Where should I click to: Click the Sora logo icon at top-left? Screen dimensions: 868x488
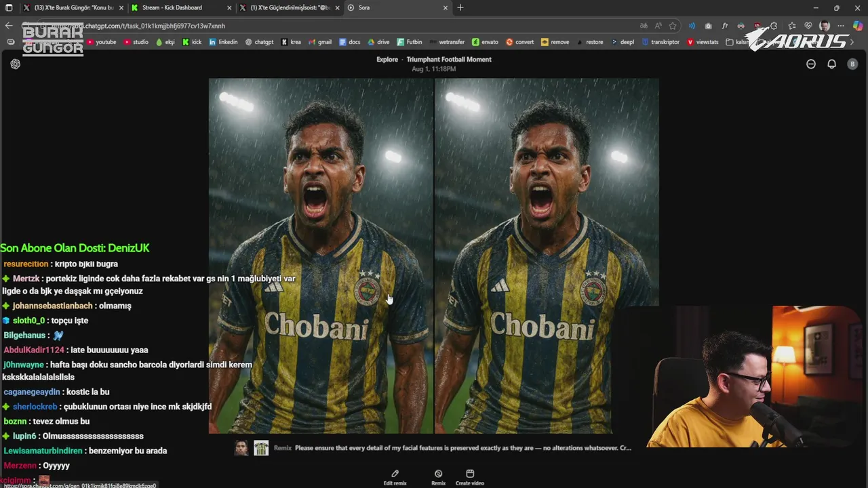[16, 64]
